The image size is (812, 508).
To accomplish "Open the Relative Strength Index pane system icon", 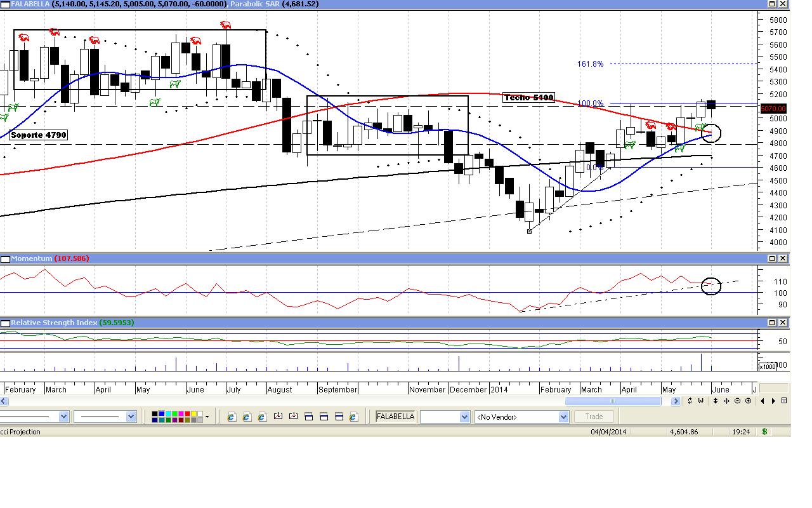I will coord(4,323).
